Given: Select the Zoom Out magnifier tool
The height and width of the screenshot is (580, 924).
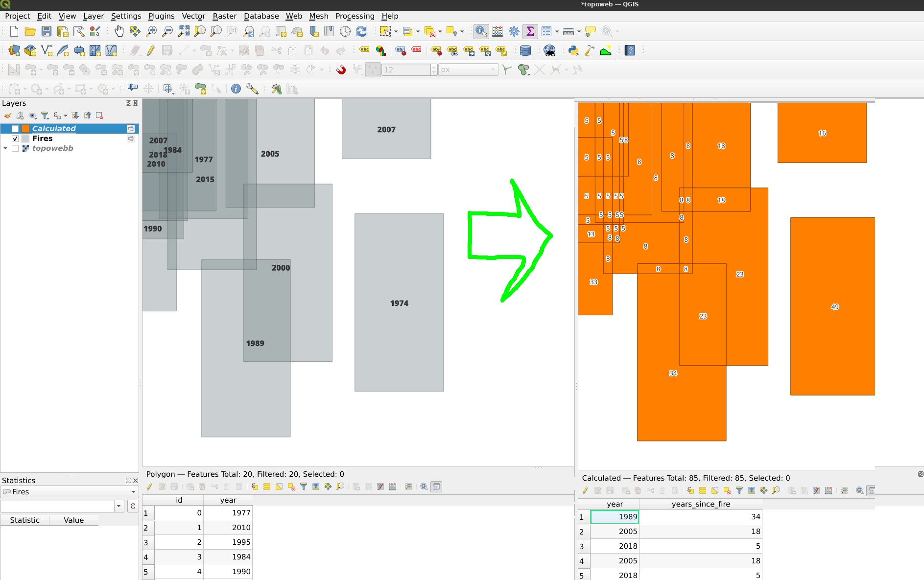Looking at the screenshot, I should point(167,32).
